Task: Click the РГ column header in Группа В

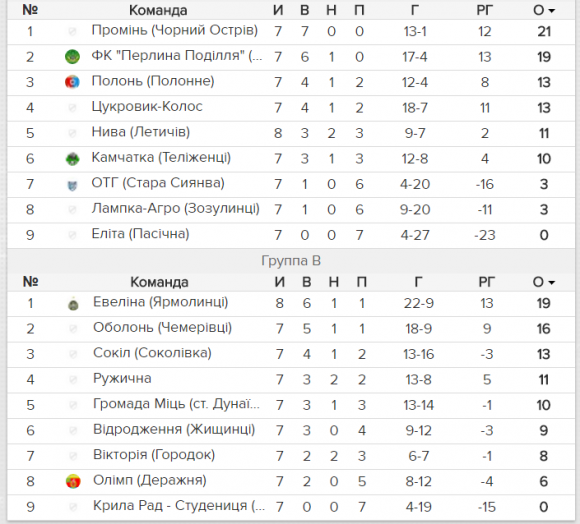Action: [486, 282]
